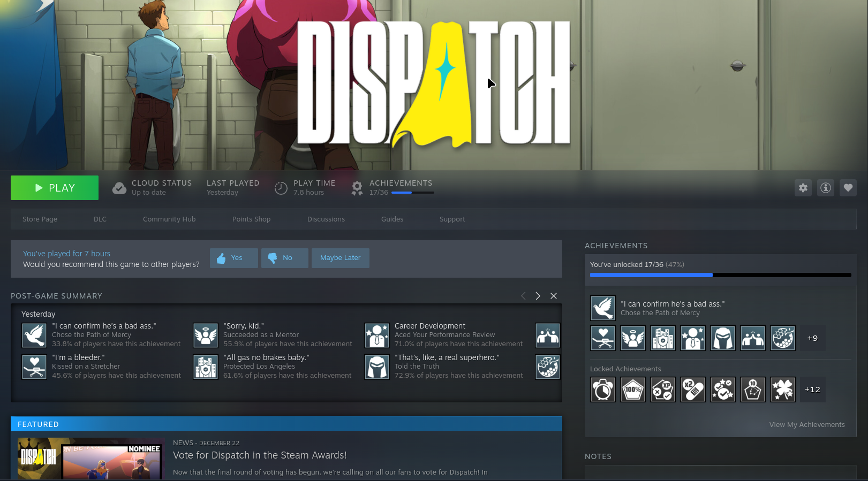
Task: Click the locked clover achievement icon
Action: (x=783, y=390)
